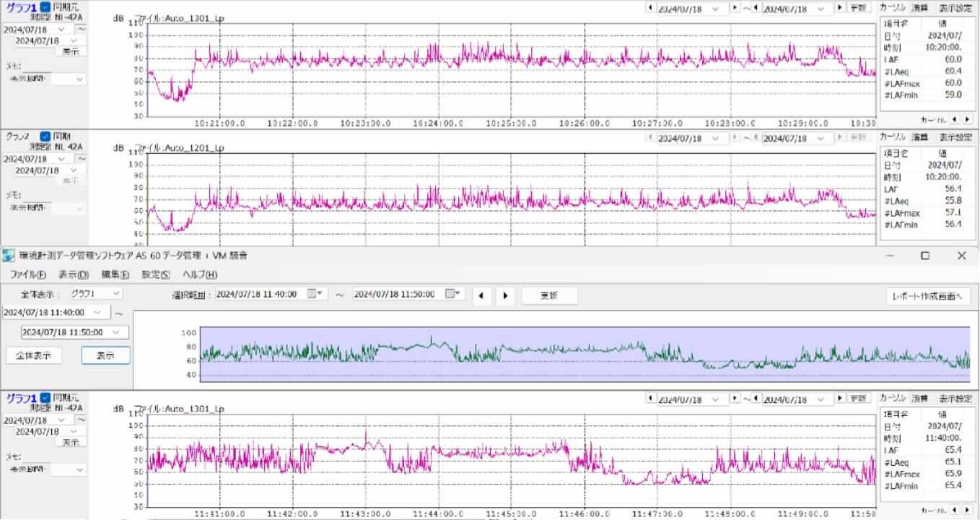
Task: Select カーソル tab in Graph2 panel
Action: pos(893,136)
